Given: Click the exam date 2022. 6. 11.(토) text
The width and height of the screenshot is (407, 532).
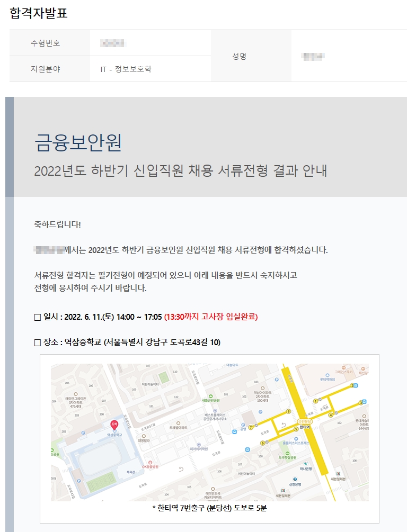Looking at the screenshot, I should pyautogui.click(x=89, y=317).
